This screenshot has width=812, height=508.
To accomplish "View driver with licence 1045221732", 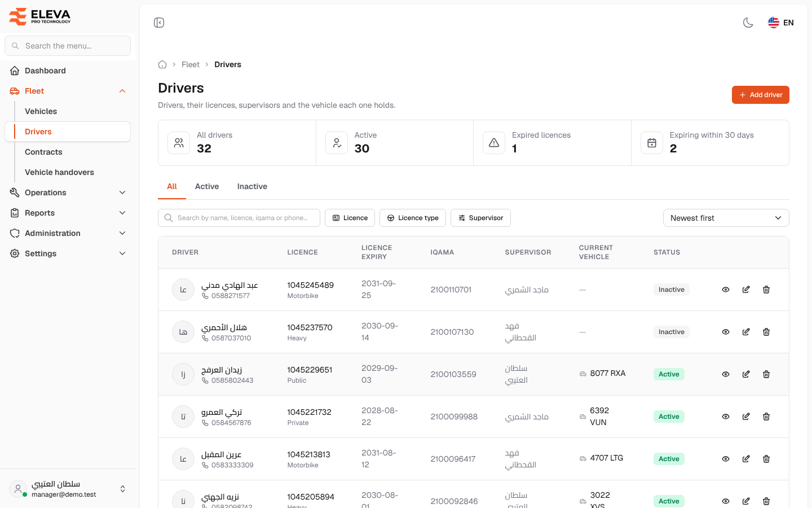I will coord(726,417).
